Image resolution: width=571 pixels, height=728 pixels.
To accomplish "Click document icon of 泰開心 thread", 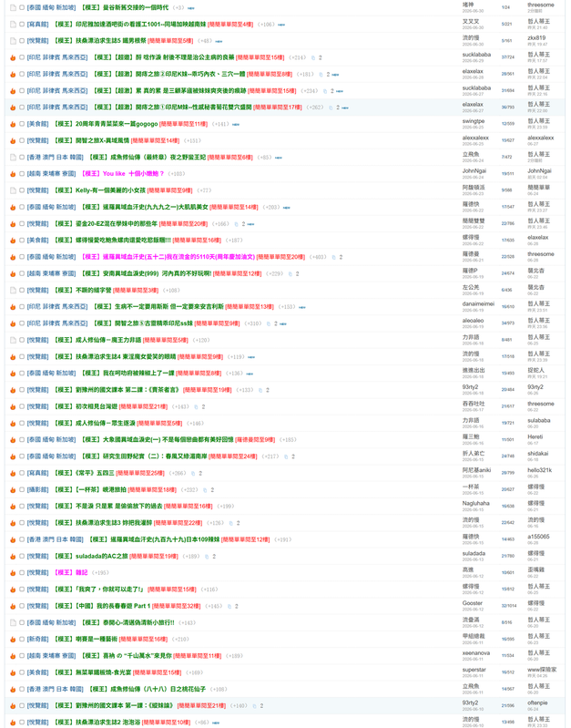I will (x=13, y=623).
